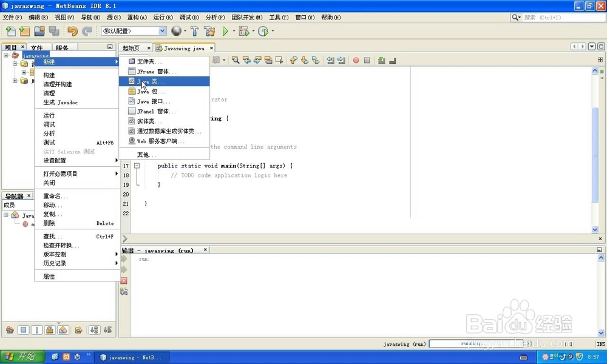The height and width of the screenshot is (364, 607).
Task: Click the Debug Project toolbar icon
Action: coord(244,31)
